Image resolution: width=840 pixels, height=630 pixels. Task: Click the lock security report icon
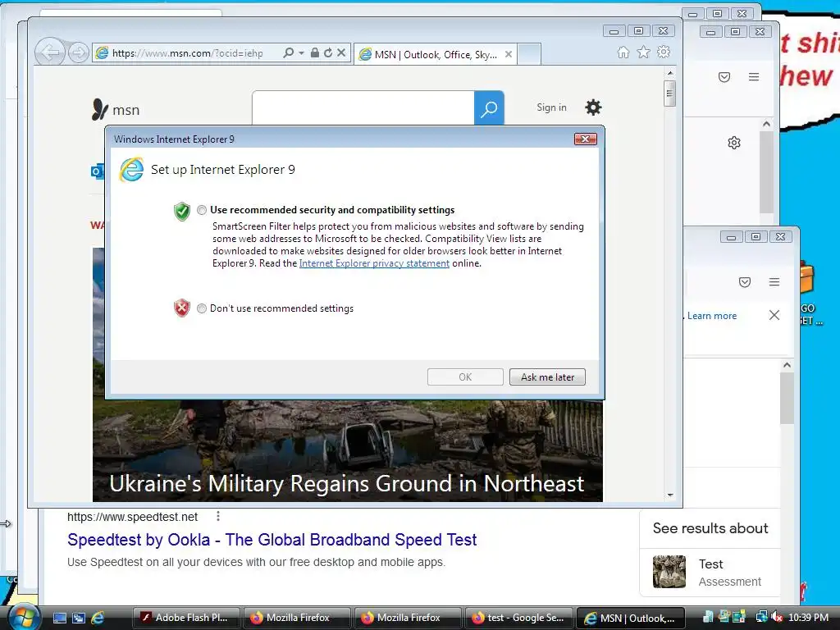tap(315, 52)
